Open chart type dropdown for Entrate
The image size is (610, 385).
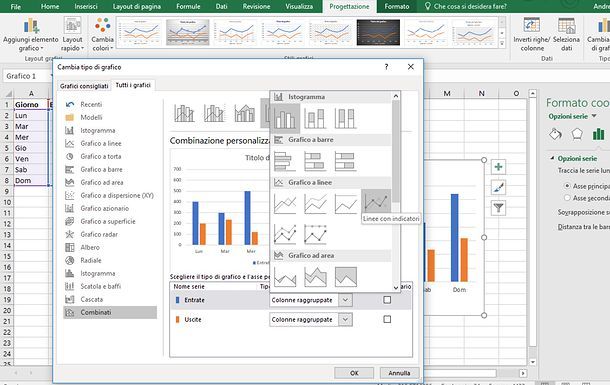345,300
